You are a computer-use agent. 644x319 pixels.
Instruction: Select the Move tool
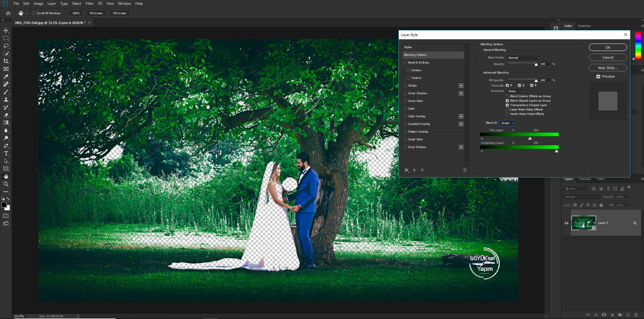6,31
